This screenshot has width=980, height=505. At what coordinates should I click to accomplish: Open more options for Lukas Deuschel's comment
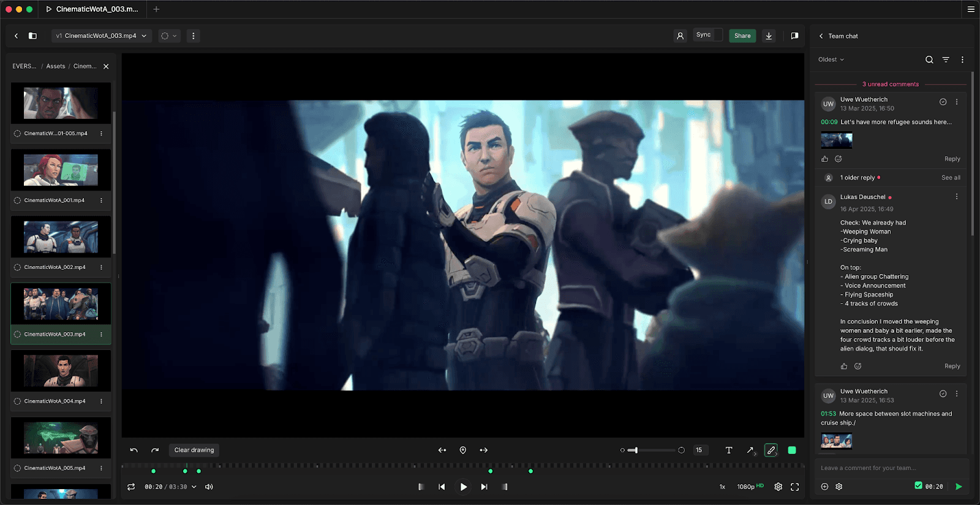[957, 197]
